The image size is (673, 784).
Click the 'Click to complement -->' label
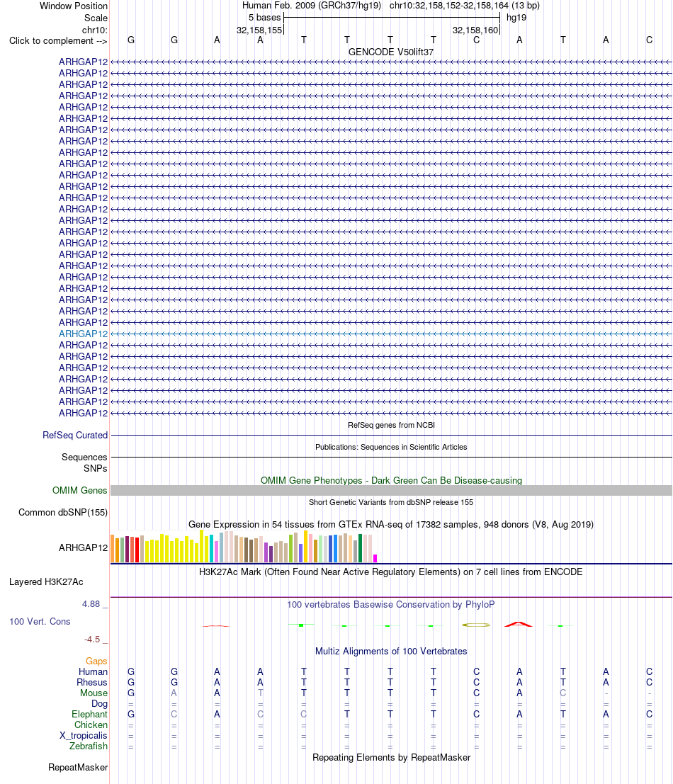coord(58,41)
